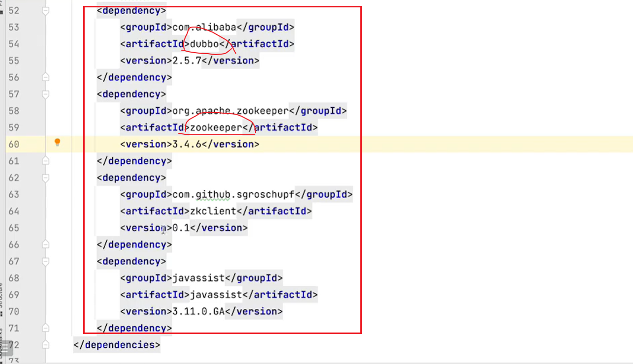Place cursor on version 3.4.6
Screen dimensions: 633x364
[187, 144]
